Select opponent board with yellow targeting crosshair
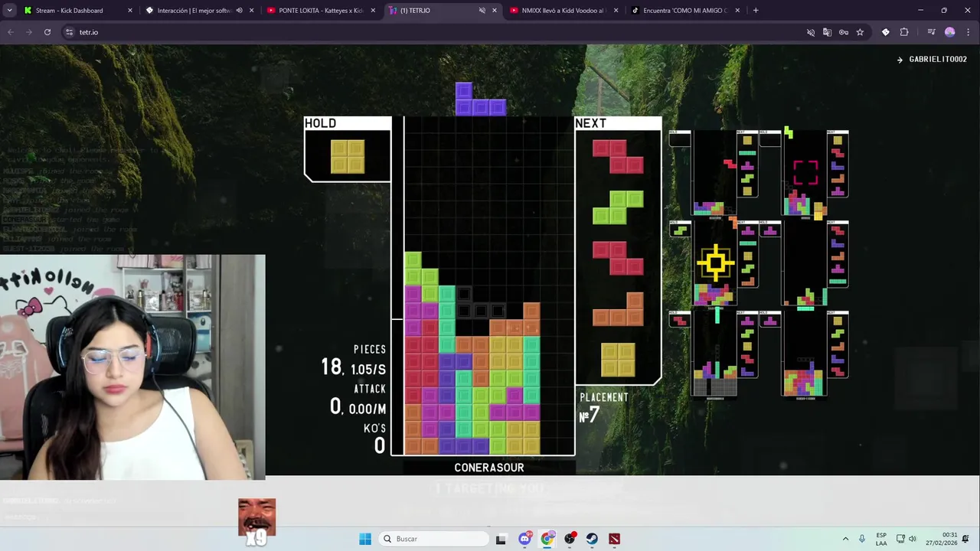The image size is (980, 551). [714, 262]
